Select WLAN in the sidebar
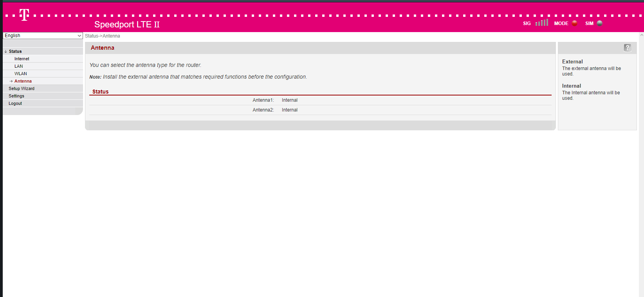 21,74
